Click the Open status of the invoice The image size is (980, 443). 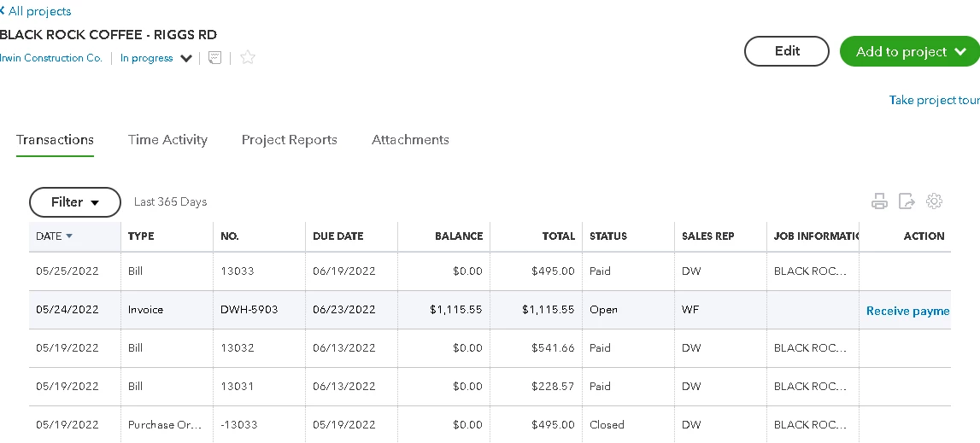(x=603, y=309)
